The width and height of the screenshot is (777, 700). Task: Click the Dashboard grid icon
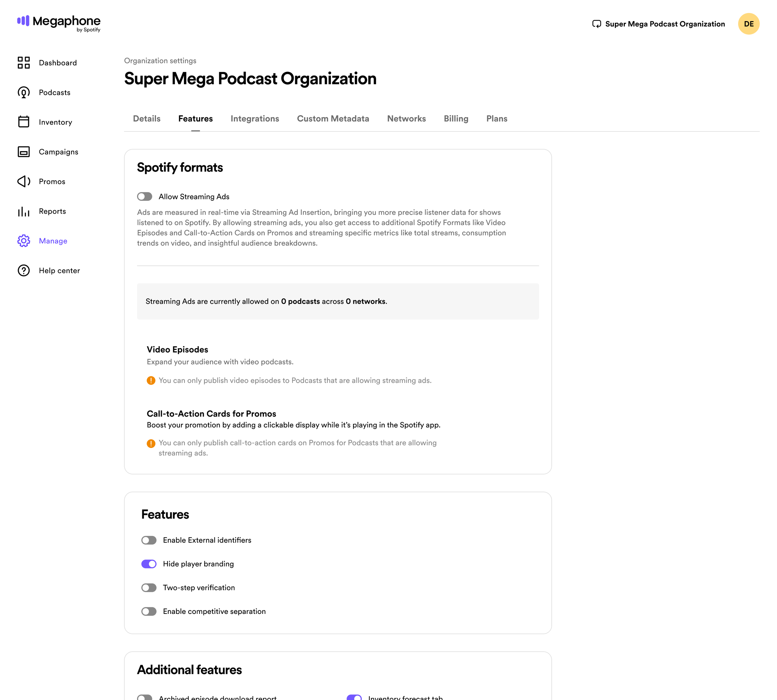tap(23, 63)
